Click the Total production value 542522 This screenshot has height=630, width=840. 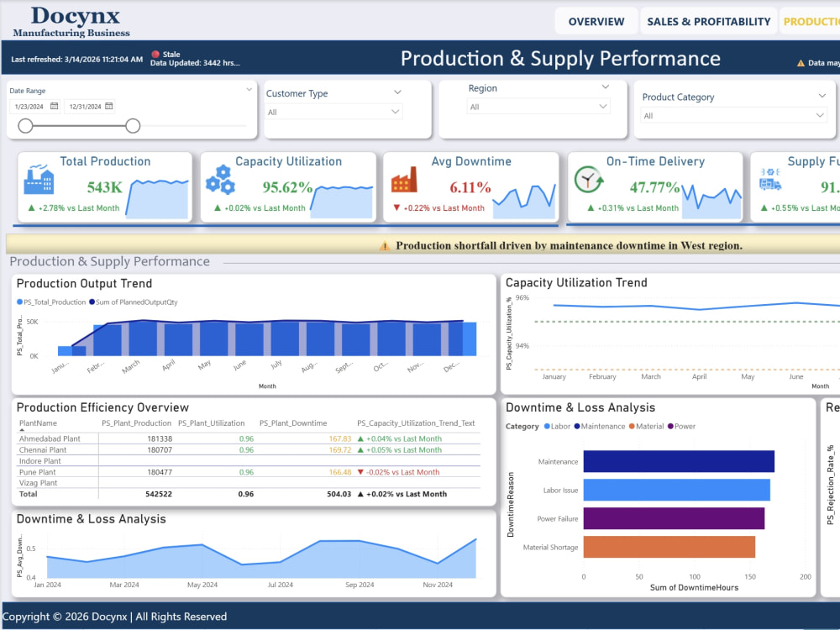coord(159,494)
